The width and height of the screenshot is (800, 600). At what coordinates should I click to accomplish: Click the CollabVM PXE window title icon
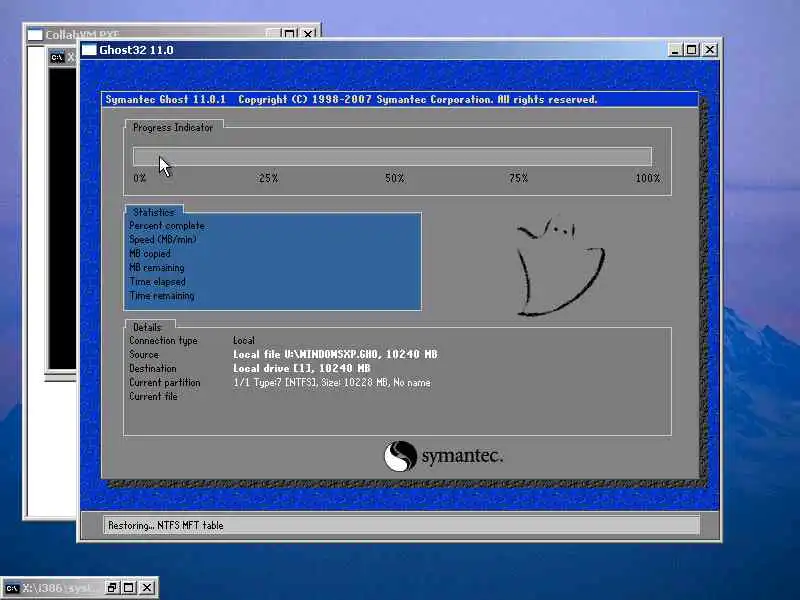[x=35, y=35]
